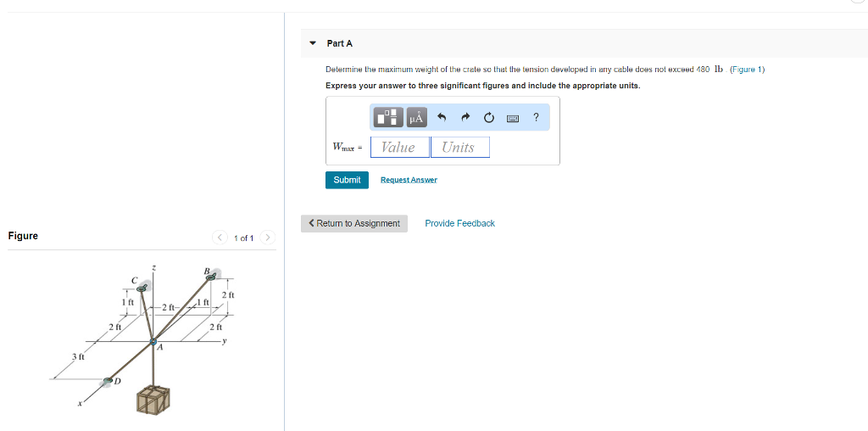Show keyboard shortcuts icon
This screenshot has width=868, height=431.
tap(512, 117)
